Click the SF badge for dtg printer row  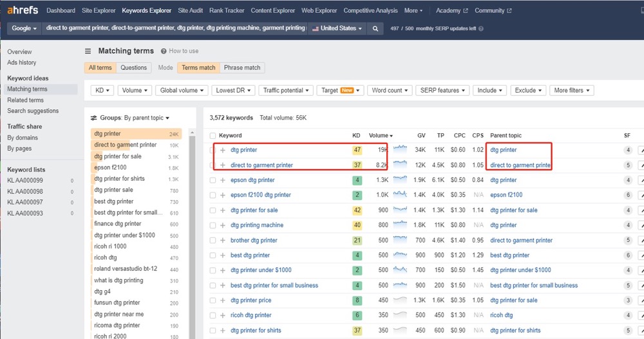[627, 151]
